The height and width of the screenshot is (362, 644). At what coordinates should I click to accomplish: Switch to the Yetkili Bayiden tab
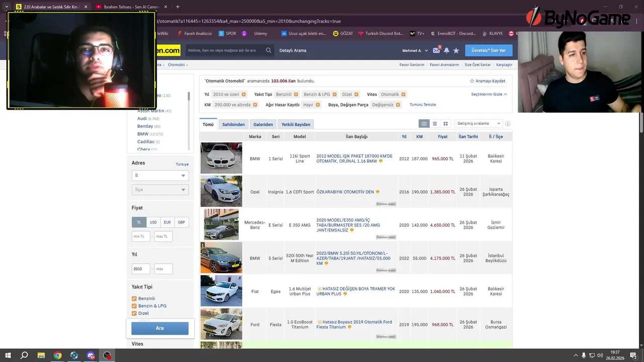click(296, 124)
